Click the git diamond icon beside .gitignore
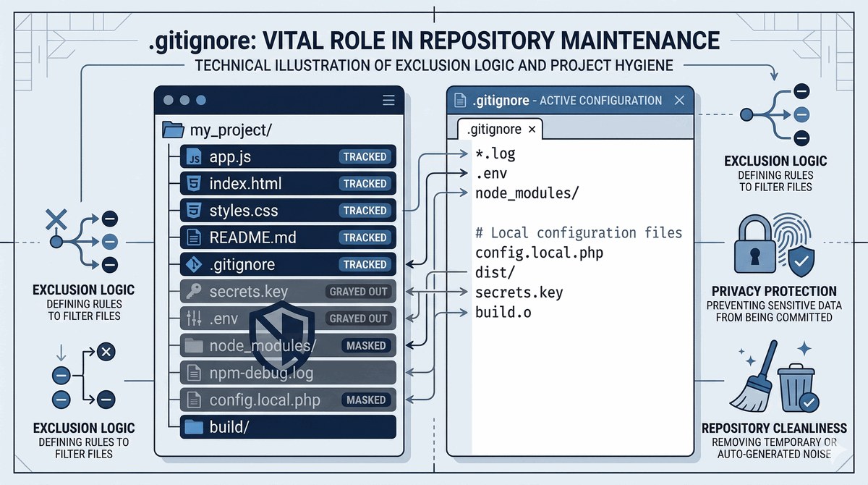Image resolution: width=868 pixels, height=485 pixels. tap(194, 264)
